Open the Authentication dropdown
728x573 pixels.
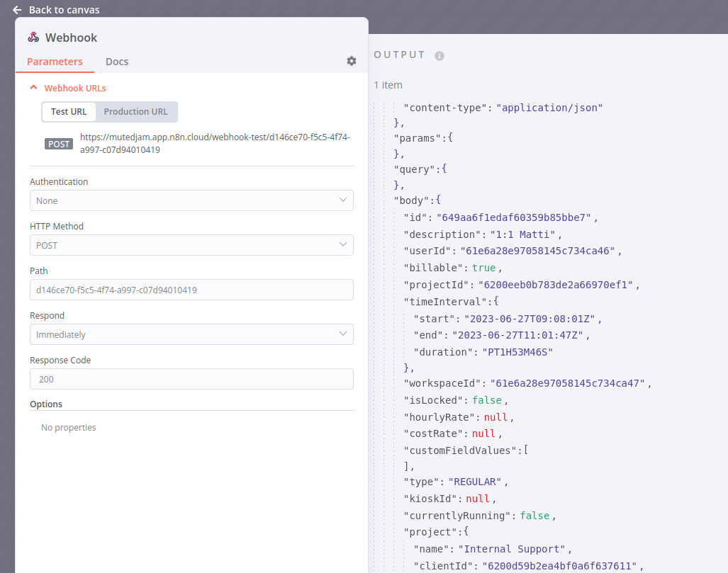(x=191, y=200)
